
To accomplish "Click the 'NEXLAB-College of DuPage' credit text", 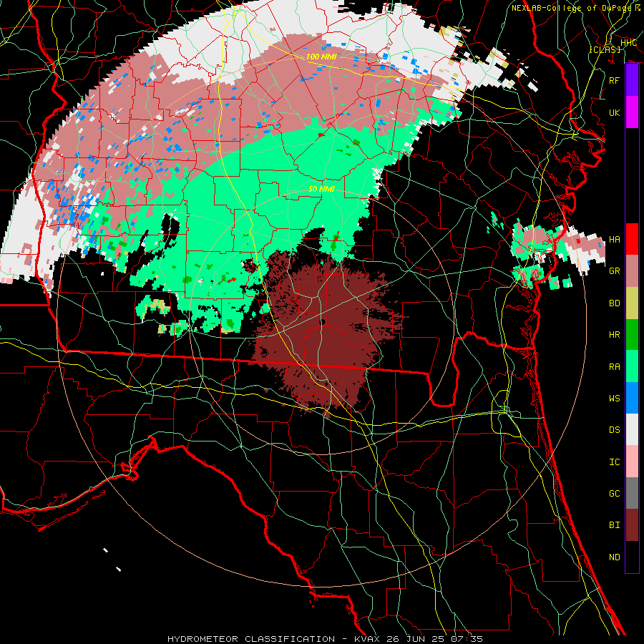I will (x=572, y=8).
